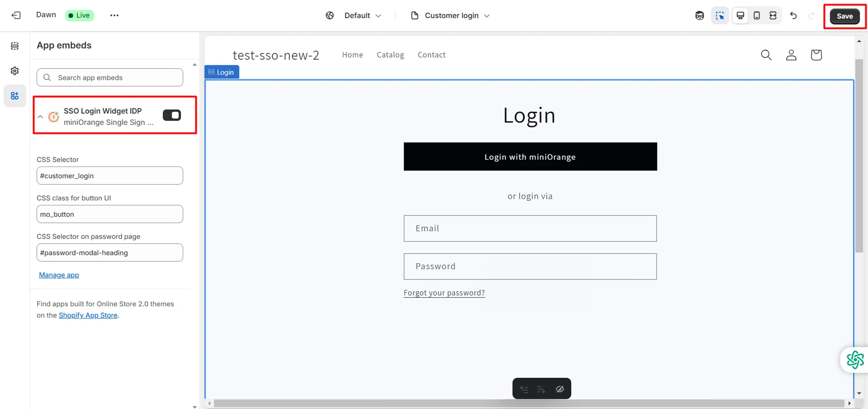Viewport: 868px width, 409px height.
Task: Click the exit editor icon
Action: point(16,15)
